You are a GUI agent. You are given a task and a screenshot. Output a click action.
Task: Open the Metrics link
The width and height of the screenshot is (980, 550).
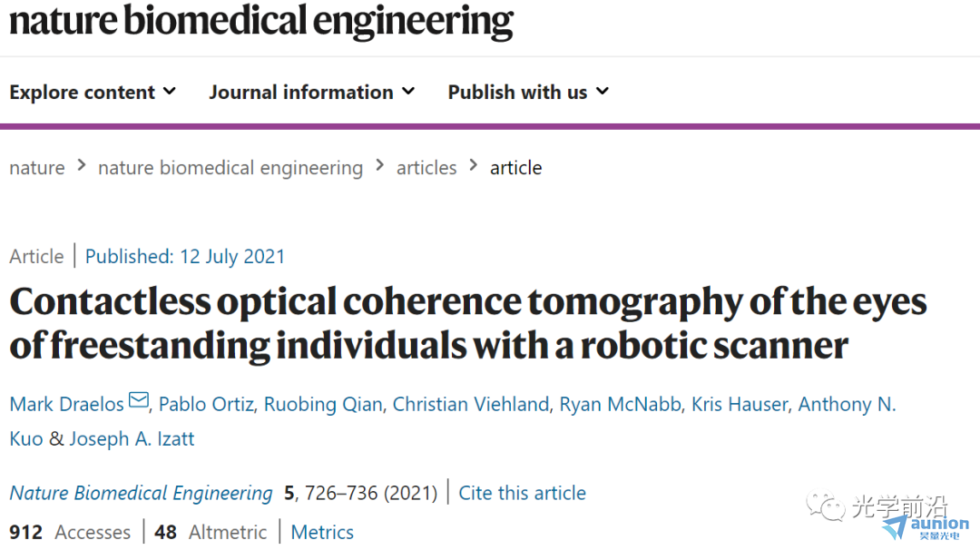(x=322, y=532)
